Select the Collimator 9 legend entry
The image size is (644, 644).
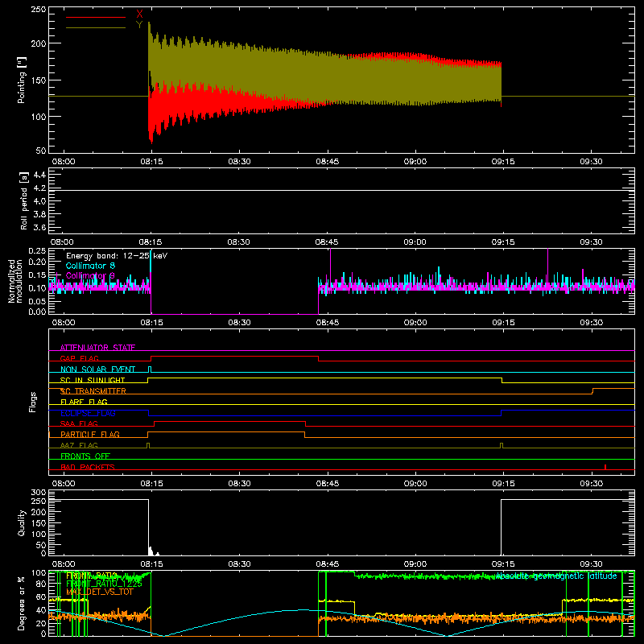90,275
